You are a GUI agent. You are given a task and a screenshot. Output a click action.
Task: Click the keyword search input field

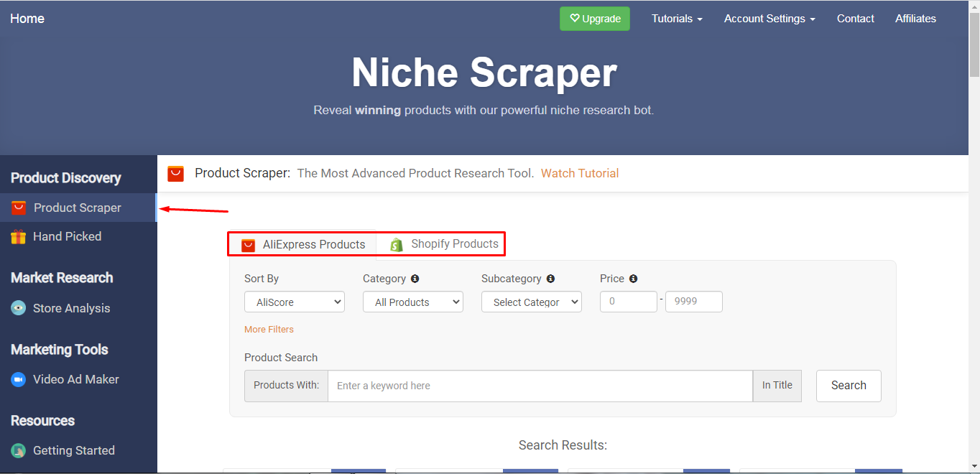540,386
